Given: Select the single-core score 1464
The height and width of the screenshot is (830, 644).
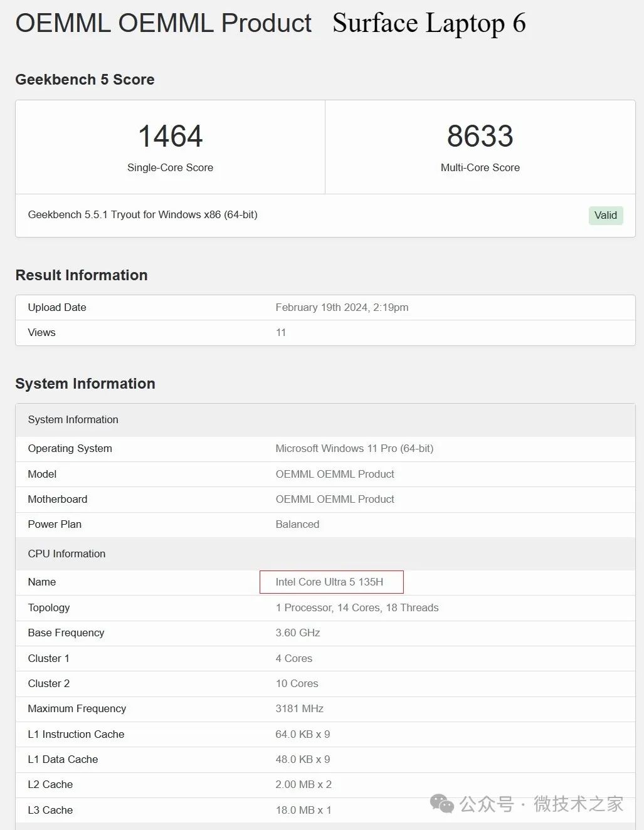Looking at the screenshot, I should pyautogui.click(x=170, y=136).
